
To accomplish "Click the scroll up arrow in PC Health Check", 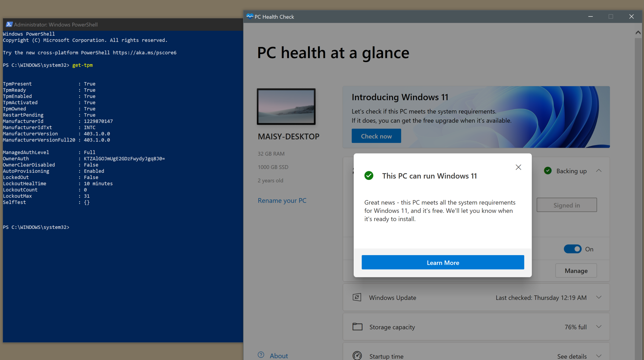I will coord(638,33).
